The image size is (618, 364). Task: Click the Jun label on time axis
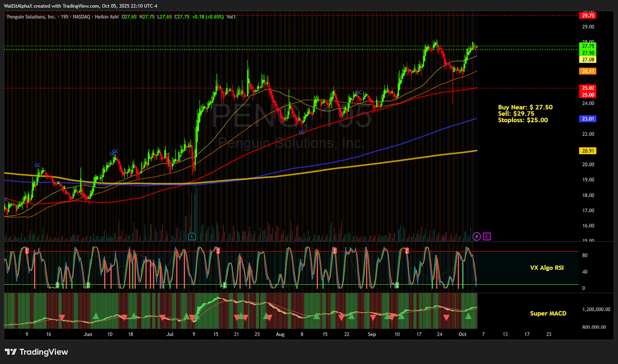(88, 334)
